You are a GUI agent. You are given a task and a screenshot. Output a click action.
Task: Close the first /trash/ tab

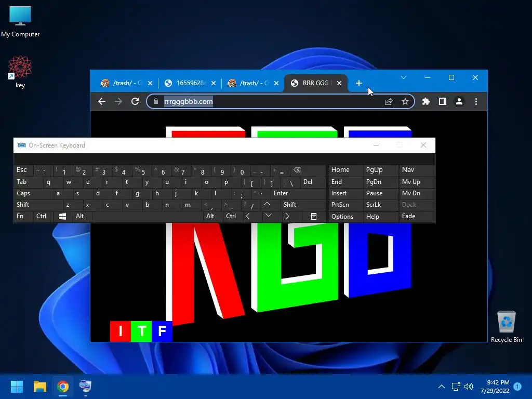(x=150, y=83)
